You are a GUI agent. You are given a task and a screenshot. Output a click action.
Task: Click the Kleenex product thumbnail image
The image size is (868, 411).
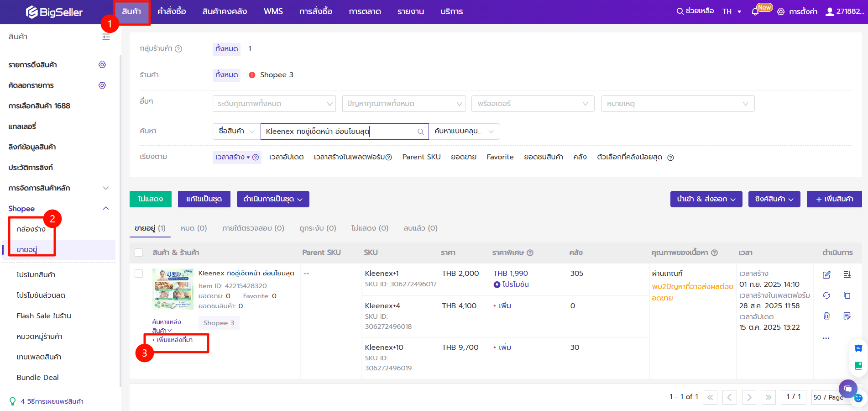[x=173, y=289]
